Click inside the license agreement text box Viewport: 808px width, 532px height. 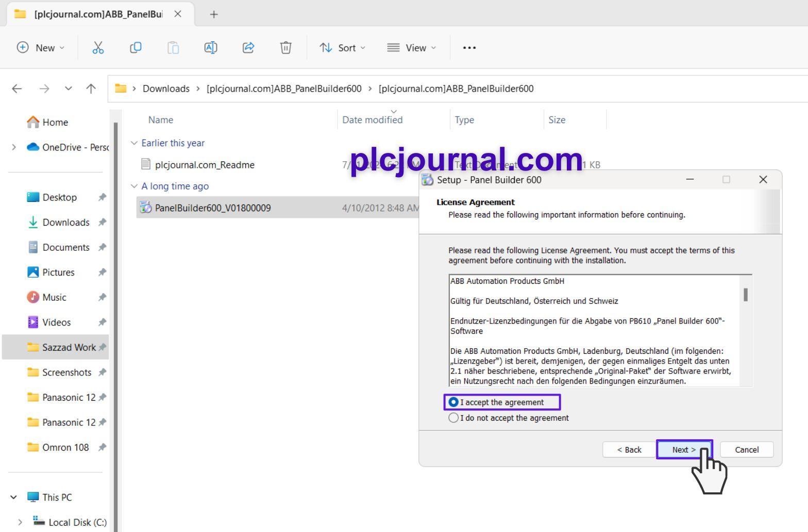[x=595, y=331]
